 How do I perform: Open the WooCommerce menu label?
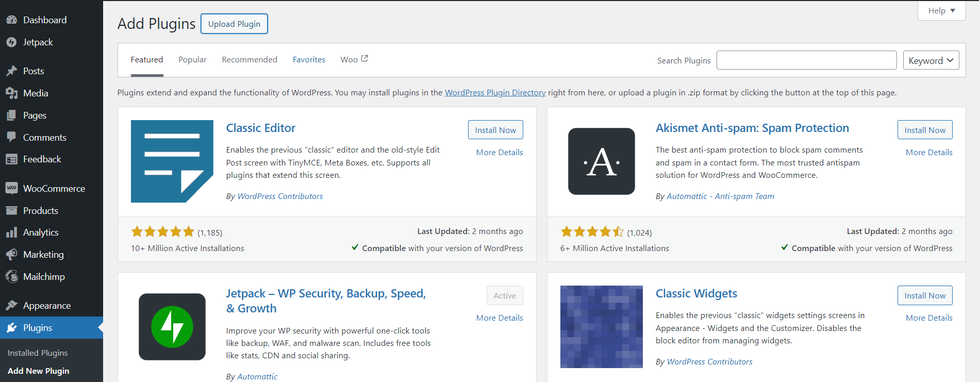[54, 189]
